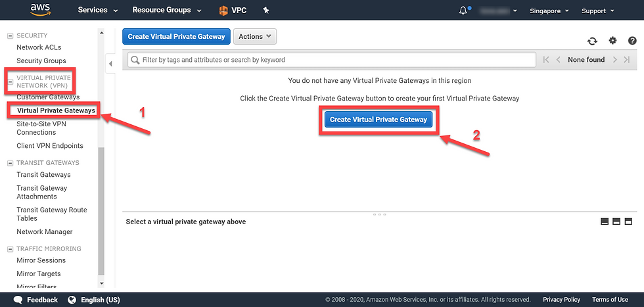Viewport: 644px width, 307px height.
Task: Click the globe language icon
Action: coord(72,300)
